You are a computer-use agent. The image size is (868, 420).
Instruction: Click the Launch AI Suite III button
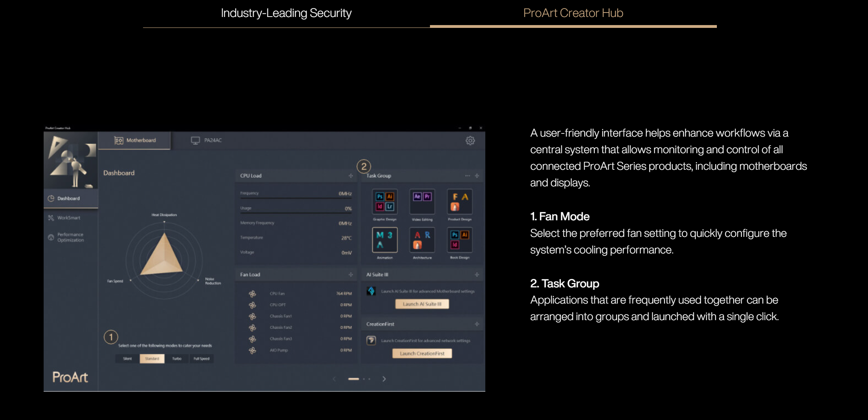pos(422,304)
